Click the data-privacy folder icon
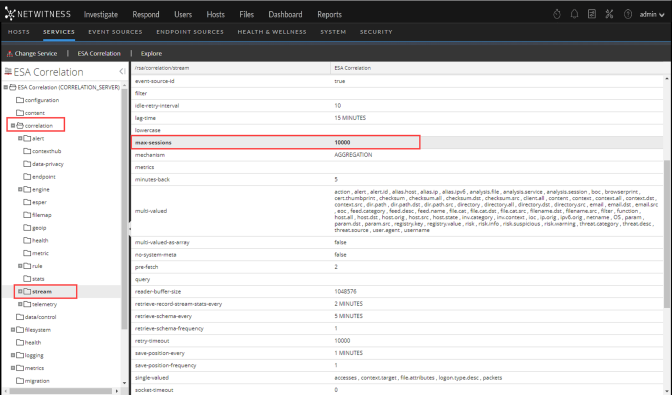The image size is (672, 395). tap(27, 164)
